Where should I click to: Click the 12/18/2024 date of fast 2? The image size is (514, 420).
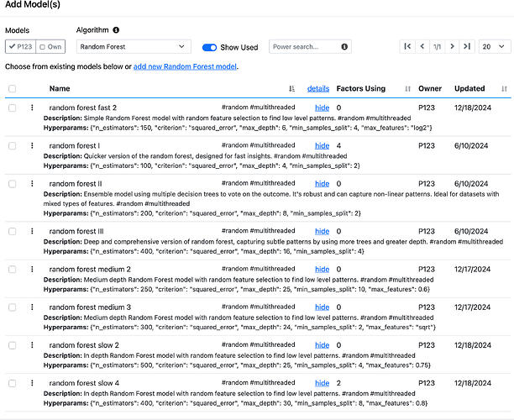click(473, 108)
